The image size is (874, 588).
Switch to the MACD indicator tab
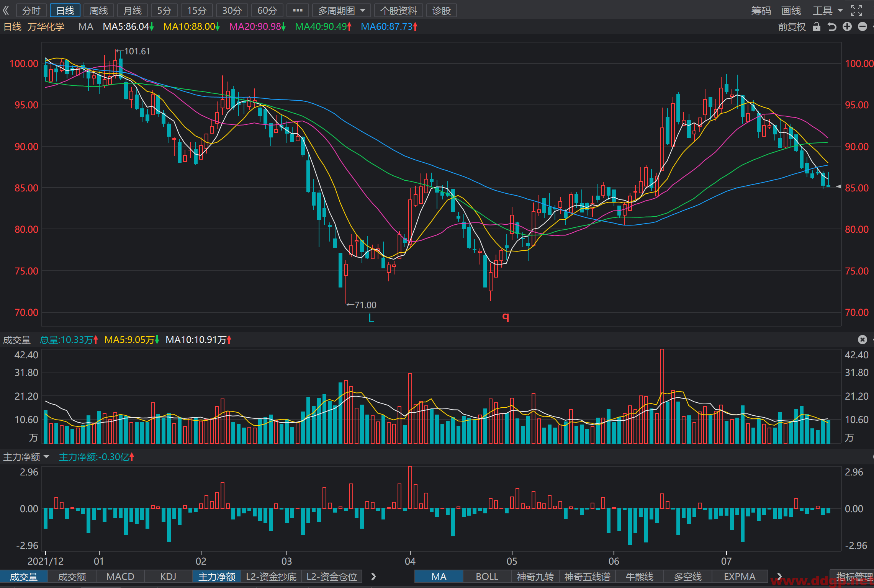120,577
